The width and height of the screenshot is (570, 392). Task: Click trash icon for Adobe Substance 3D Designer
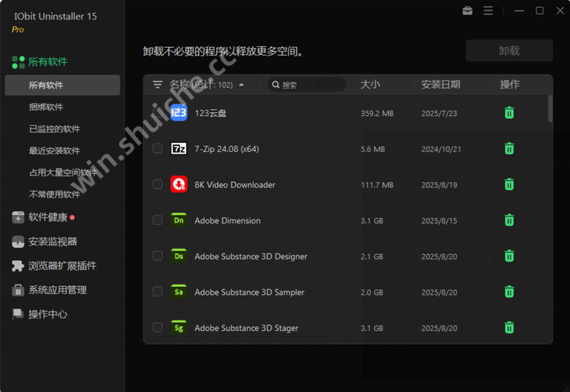pyautogui.click(x=509, y=256)
